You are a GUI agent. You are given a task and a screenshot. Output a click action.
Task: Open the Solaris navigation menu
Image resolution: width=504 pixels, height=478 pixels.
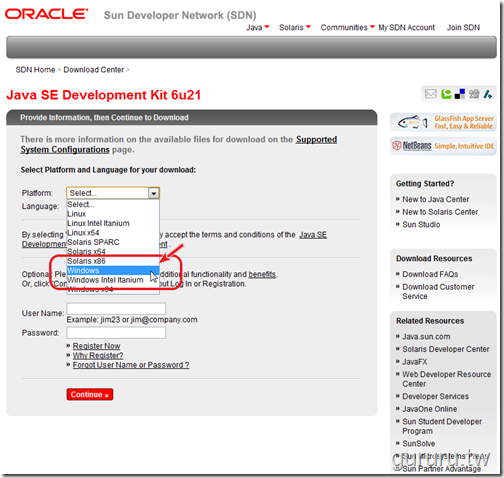coord(295,27)
